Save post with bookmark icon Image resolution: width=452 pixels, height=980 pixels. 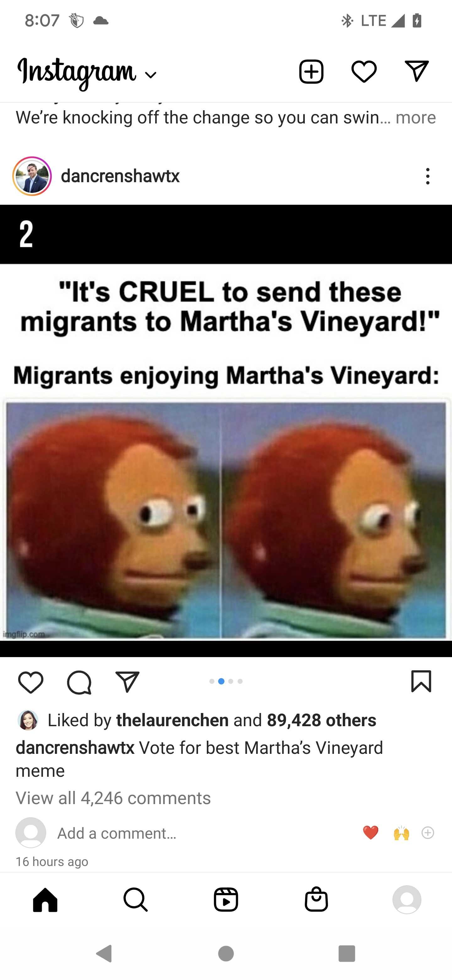pos(421,681)
